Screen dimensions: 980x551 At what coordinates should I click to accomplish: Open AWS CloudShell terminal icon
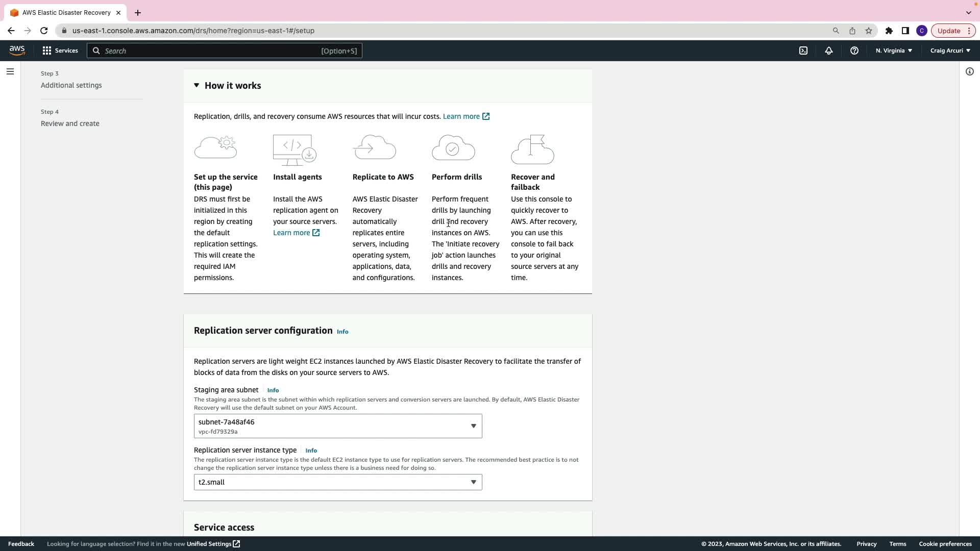(803, 51)
